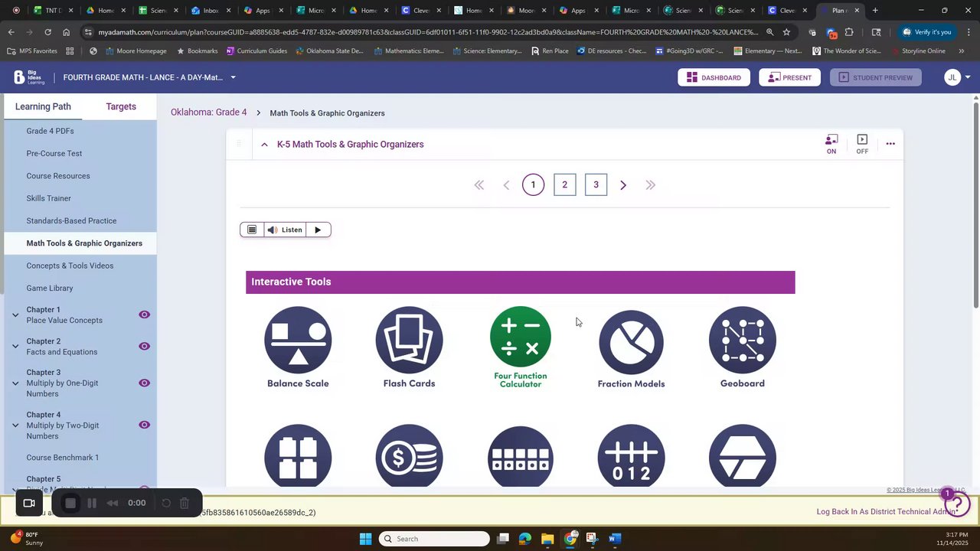Launch the Four Function Calculator
980x551 pixels.
tap(521, 347)
